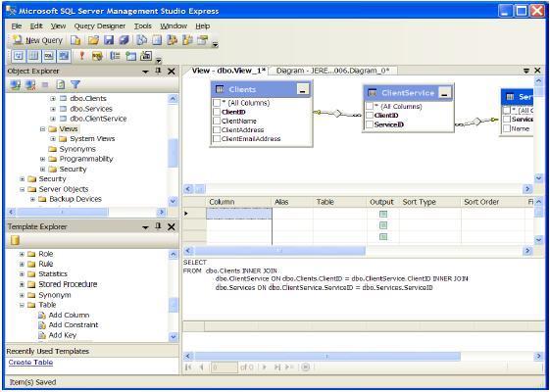Check ClientID in the ClientService table
The width and height of the screenshot is (550, 392).
(x=370, y=116)
